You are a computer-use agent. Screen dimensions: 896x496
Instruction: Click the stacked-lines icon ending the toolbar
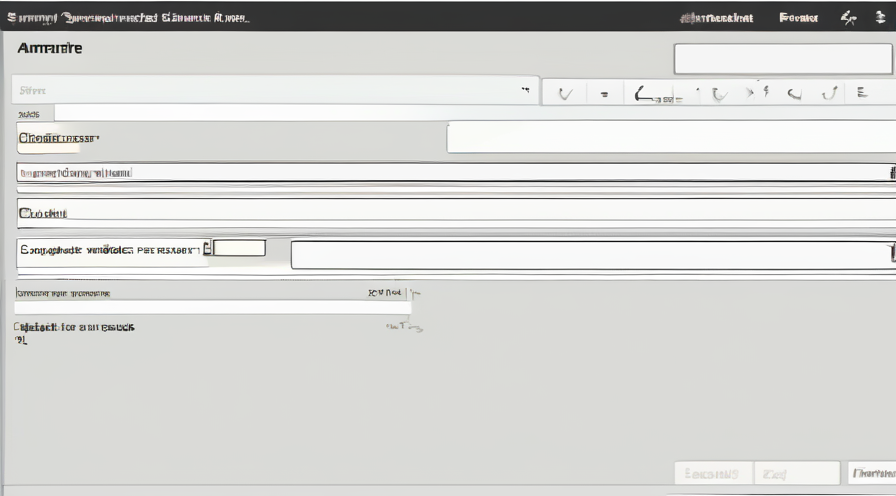click(x=860, y=93)
